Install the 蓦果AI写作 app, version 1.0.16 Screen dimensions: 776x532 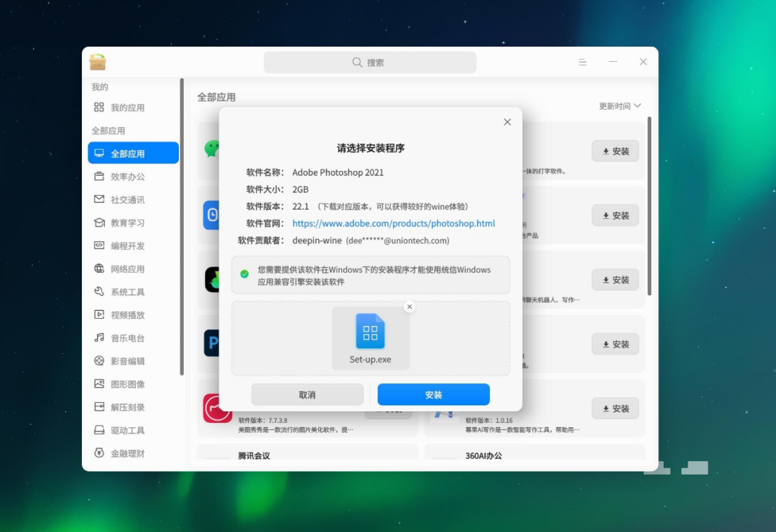click(615, 409)
